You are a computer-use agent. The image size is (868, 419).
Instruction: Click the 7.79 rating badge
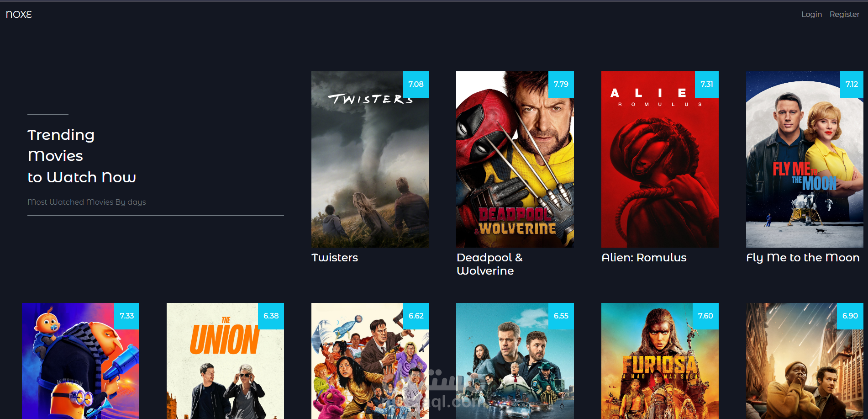click(x=561, y=85)
